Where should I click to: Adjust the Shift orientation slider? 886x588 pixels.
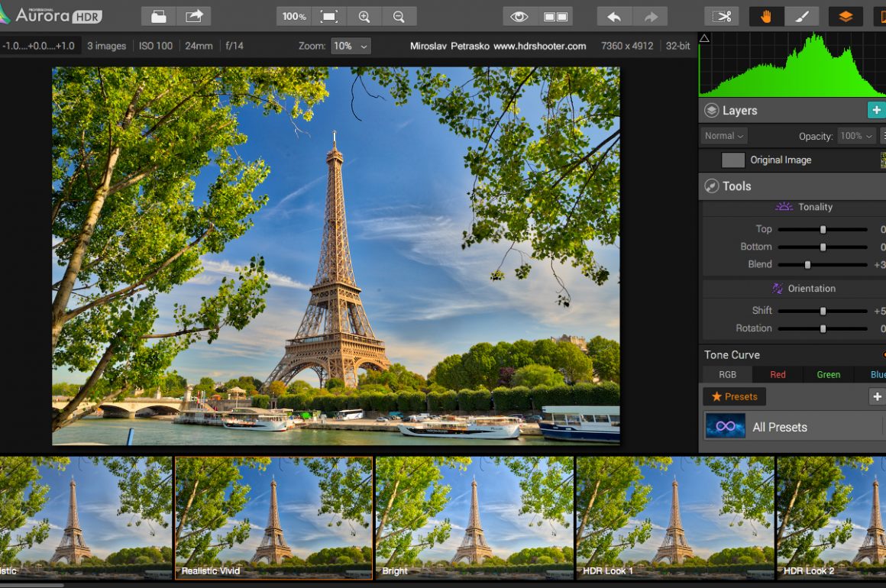point(823,311)
